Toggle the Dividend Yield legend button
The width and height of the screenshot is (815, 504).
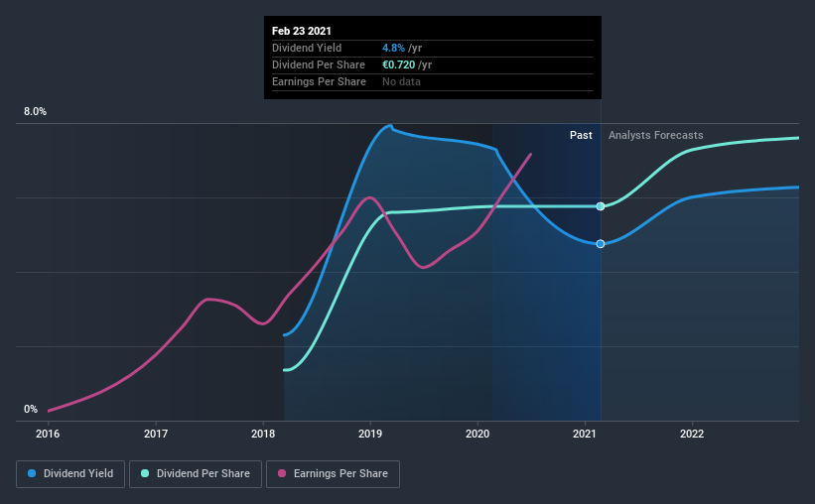(70, 474)
